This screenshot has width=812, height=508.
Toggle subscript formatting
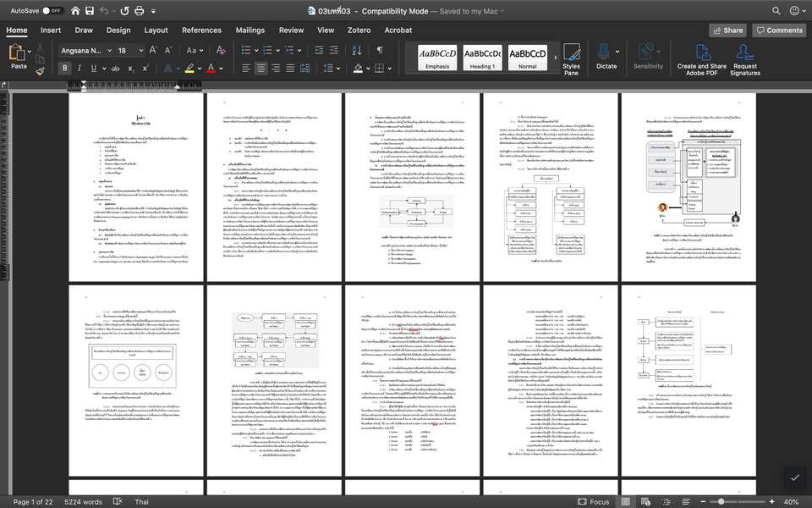pyautogui.click(x=131, y=68)
